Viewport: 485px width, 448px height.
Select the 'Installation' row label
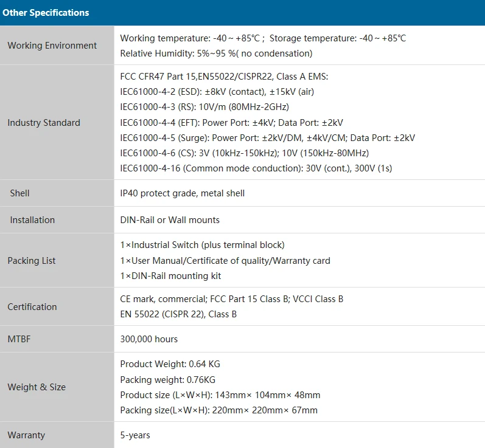32,220
